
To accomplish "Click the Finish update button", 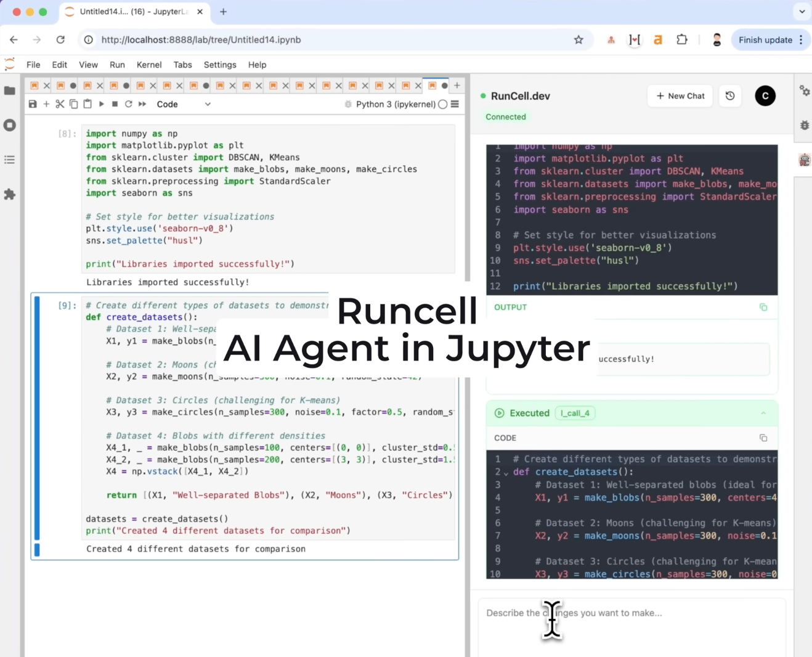I will [x=765, y=39].
